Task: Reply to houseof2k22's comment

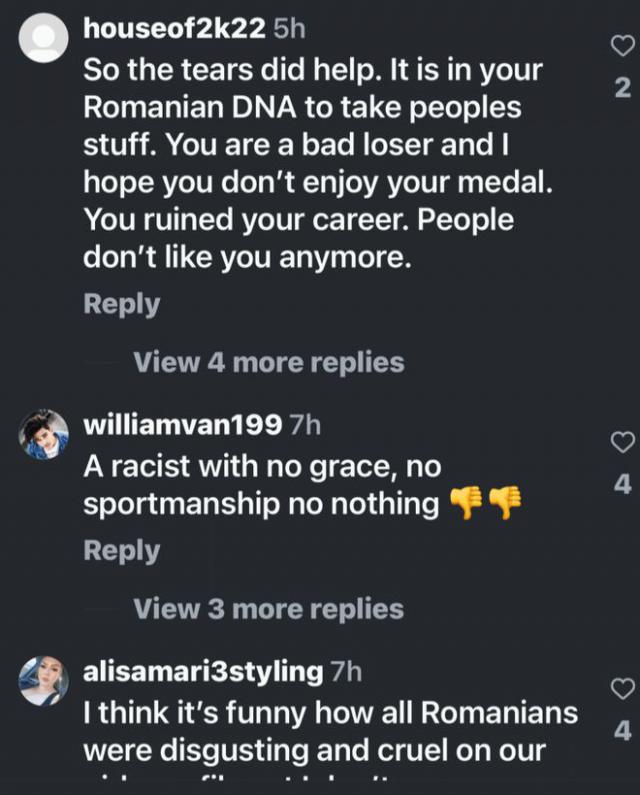Action: tap(121, 304)
